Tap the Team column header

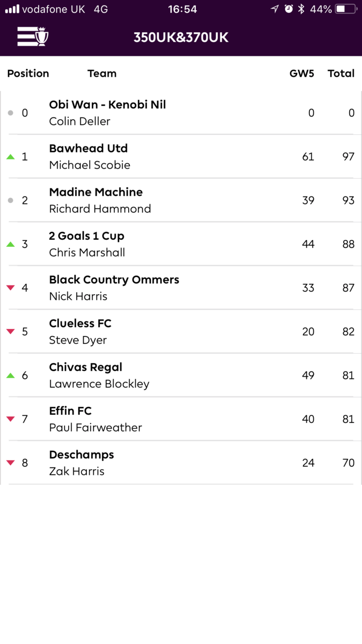(x=102, y=74)
